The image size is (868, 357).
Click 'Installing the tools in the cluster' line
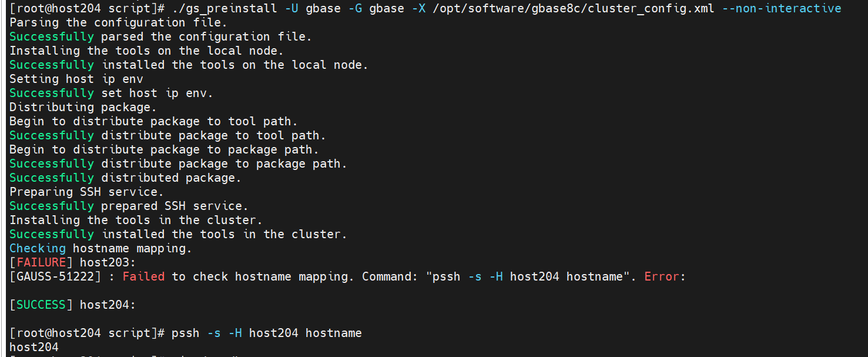click(136, 220)
